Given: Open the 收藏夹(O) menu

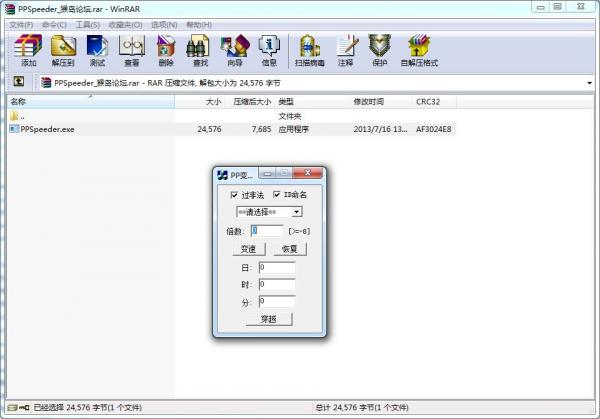Looking at the screenshot, I should pos(126,25).
